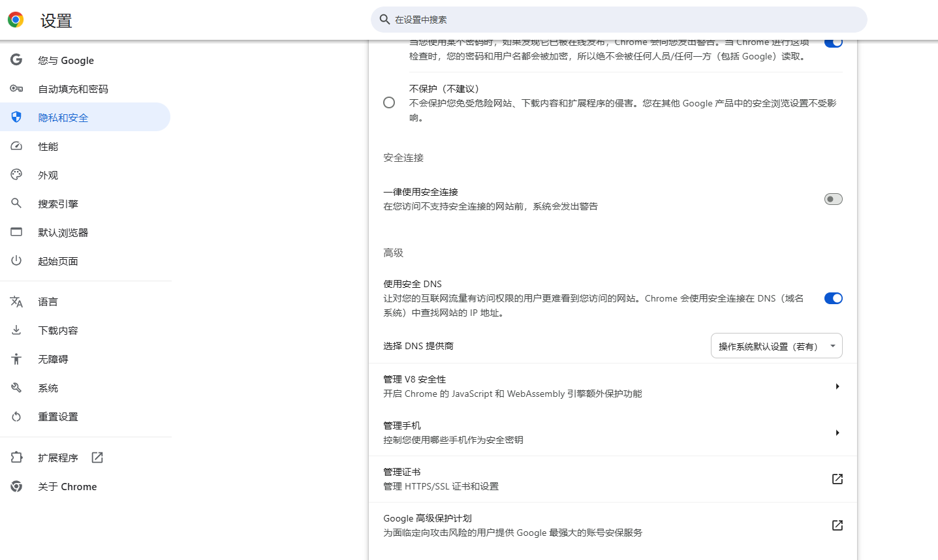Click the reset arrow icon for 重置设置
This screenshot has height=560, width=938.
pyautogui.click(x=16, y=416)
